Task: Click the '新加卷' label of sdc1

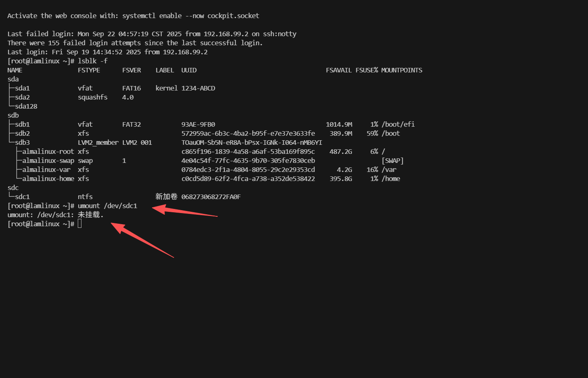Action: [166, 197]
